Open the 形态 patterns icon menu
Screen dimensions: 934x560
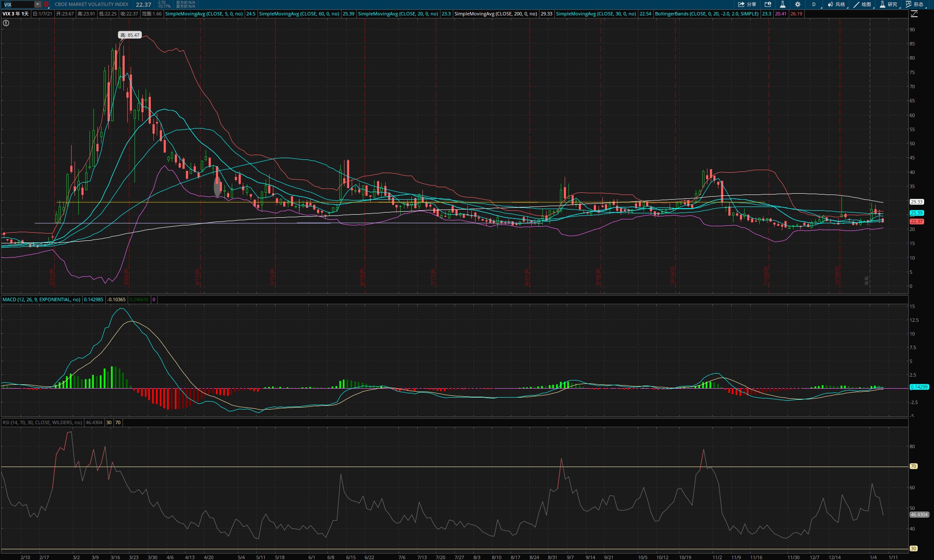(915, 4)
